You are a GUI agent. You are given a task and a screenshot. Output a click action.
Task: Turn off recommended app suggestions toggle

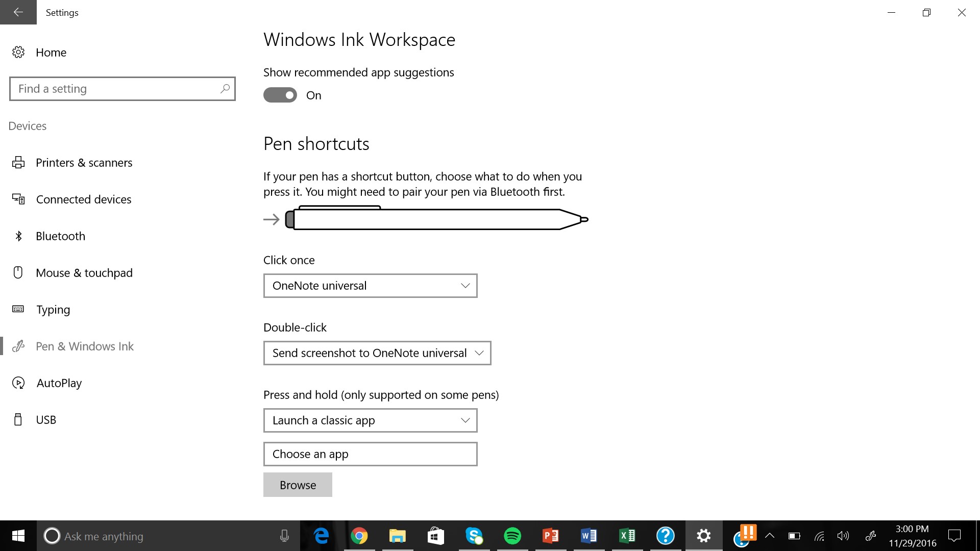coord(280,95)
